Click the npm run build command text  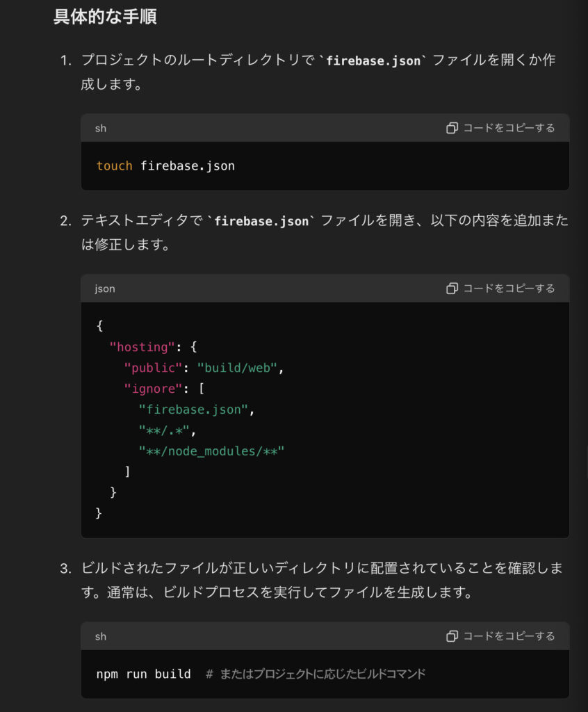143,674
